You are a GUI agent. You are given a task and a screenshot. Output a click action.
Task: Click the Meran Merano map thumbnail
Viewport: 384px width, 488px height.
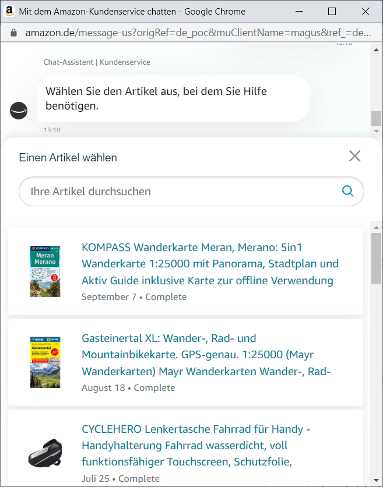tap(45, 271)
